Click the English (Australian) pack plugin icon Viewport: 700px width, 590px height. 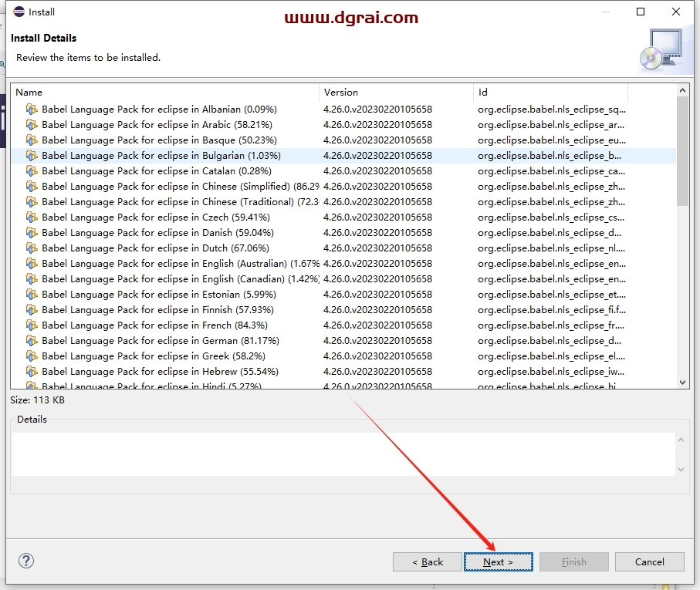[31, 263]
